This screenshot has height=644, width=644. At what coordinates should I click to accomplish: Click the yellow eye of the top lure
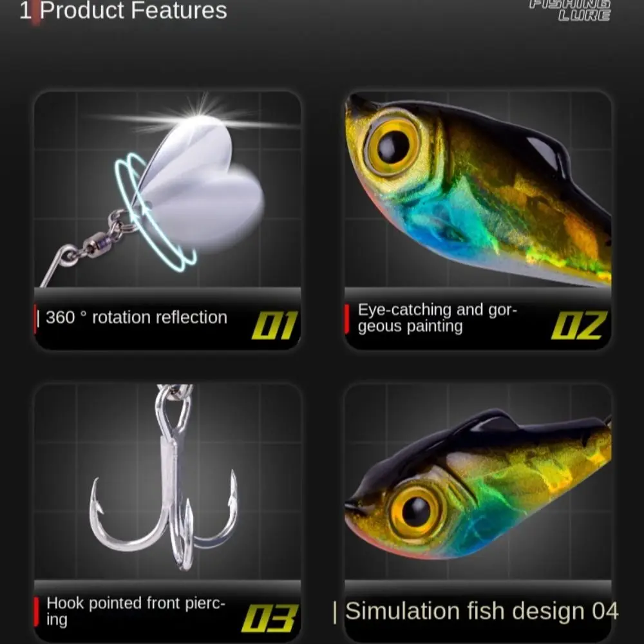[392, 146]
